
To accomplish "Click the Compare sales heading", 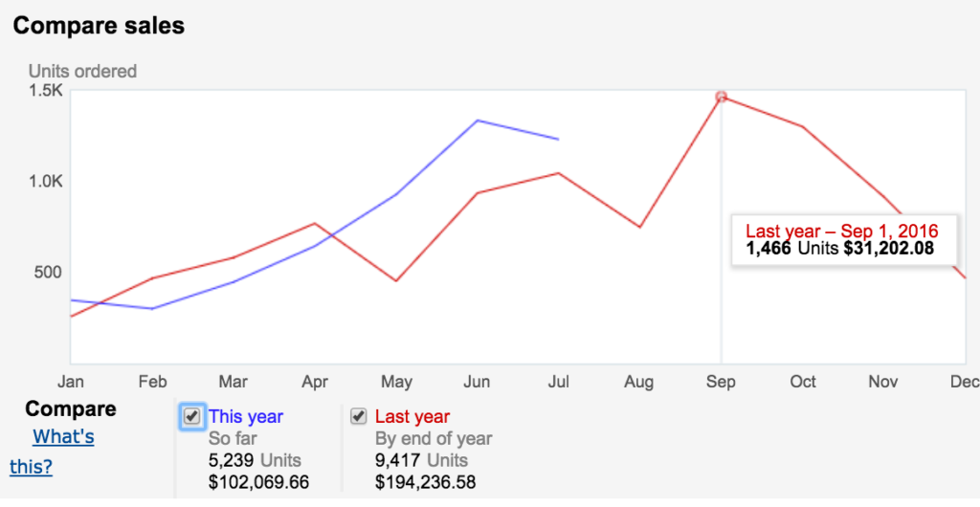I will click(99, 26).
